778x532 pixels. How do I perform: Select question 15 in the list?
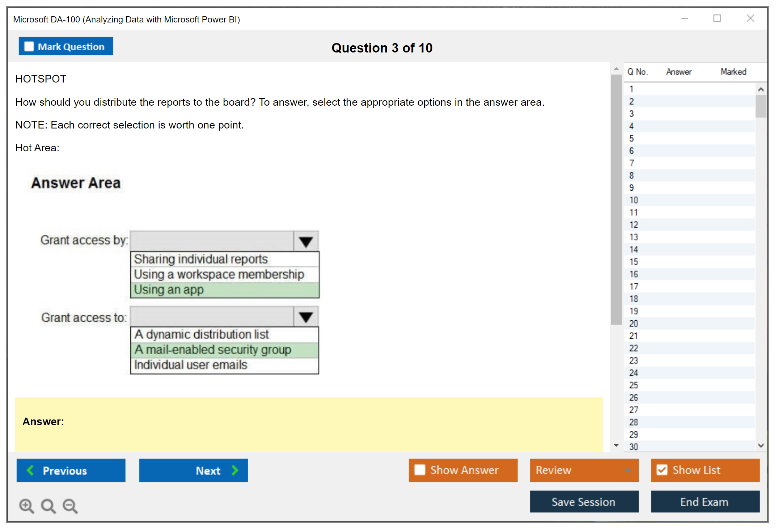pyautogui.click(x=634, y=262)
